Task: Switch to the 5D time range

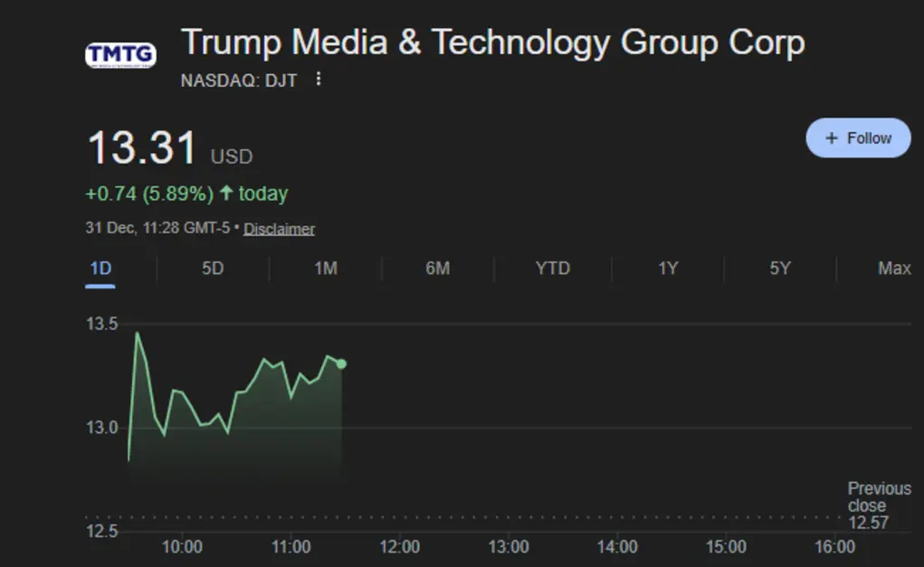Action: tap(213, 269)
